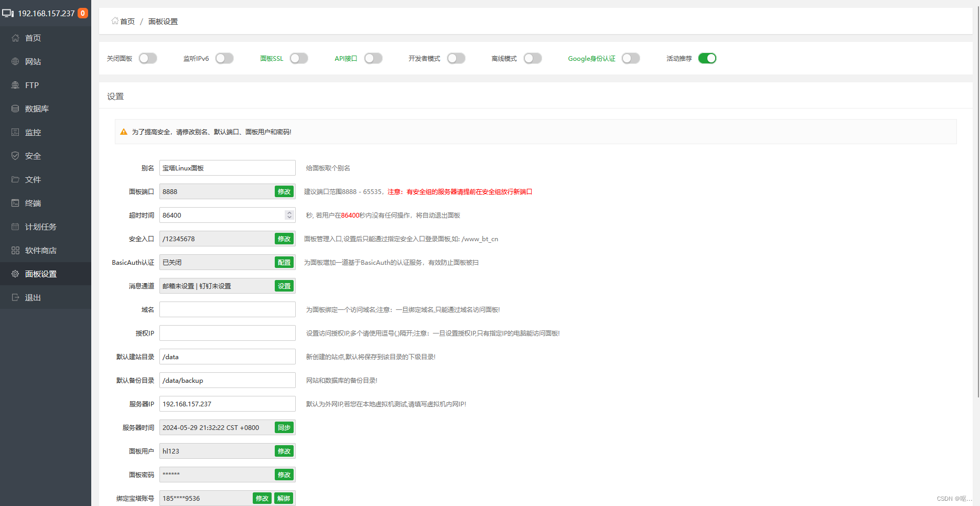Click 同步 button for server time
This screenshot has height=506, width=980.
coord(284,427)
